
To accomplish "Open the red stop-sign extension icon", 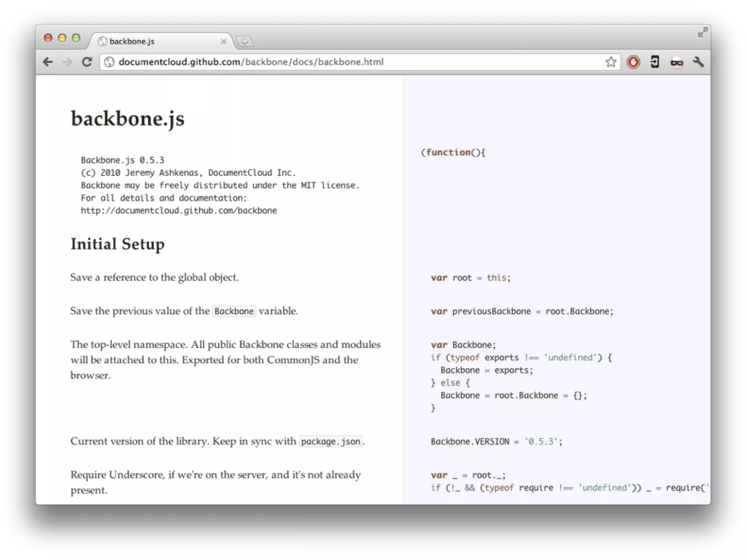I will (634, 62).
